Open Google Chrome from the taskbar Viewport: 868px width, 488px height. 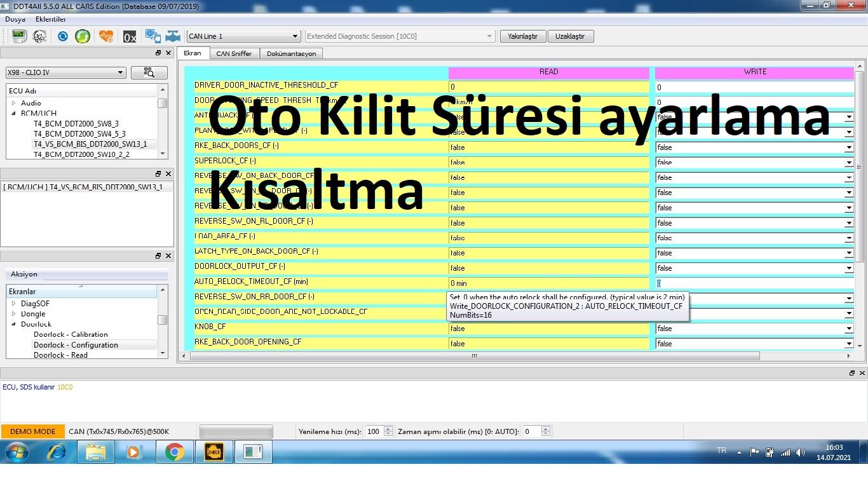(174, 452)
